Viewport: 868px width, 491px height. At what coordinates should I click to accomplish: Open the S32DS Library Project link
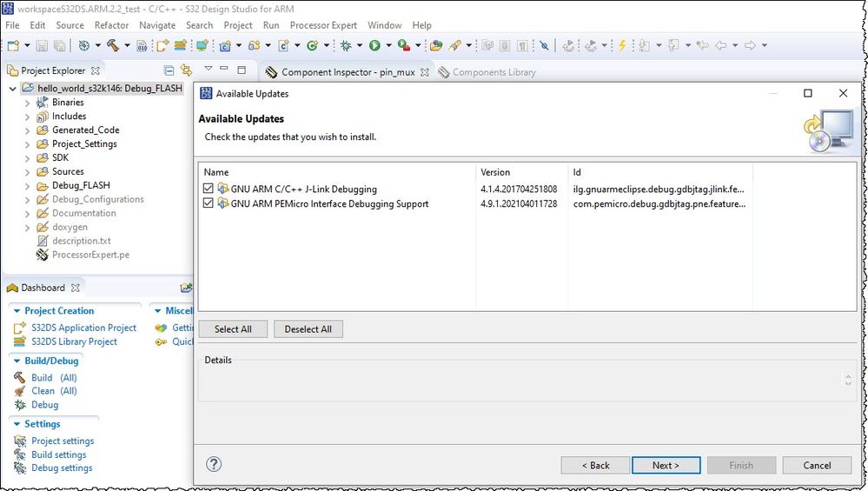[74, 342]
